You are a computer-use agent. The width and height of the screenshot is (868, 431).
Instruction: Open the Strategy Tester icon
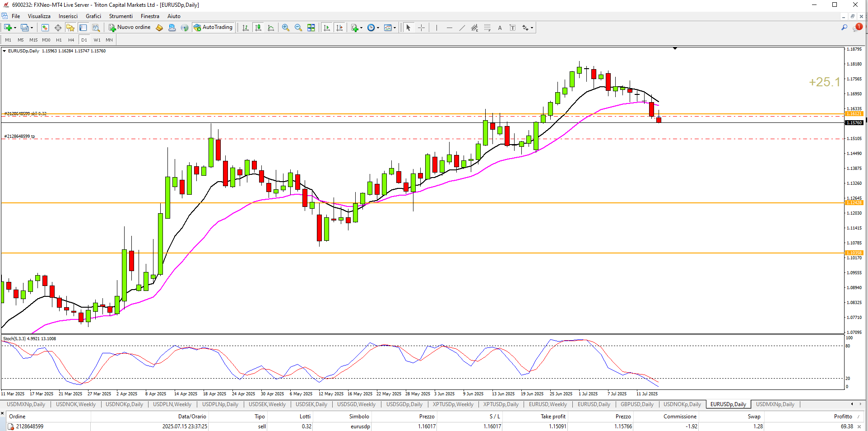96,28
